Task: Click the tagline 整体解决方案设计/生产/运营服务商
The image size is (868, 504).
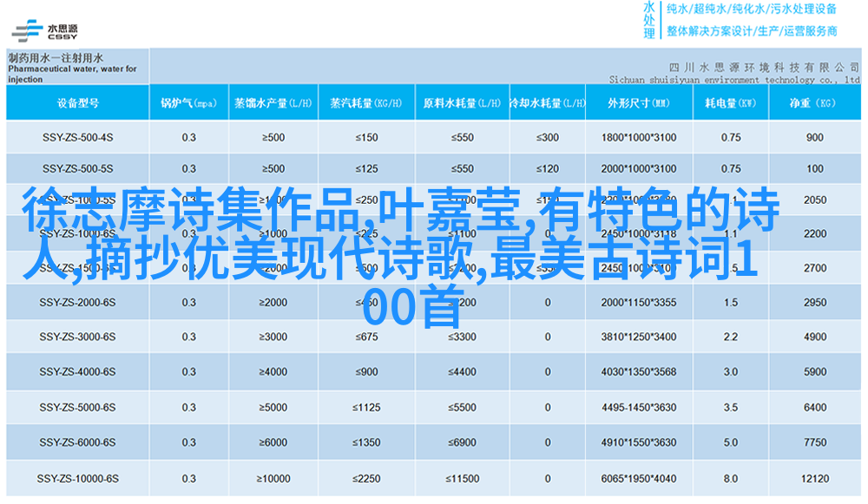Action: point(751,31)
